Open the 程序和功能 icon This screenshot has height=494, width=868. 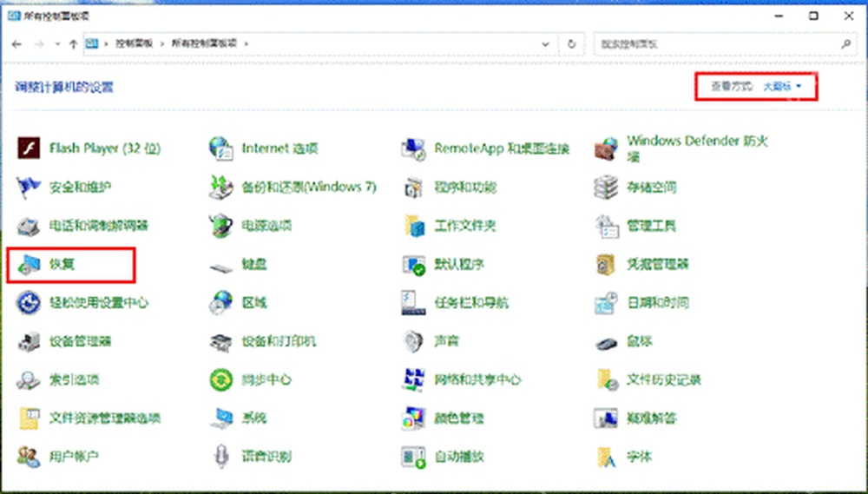tap(413, 188)
